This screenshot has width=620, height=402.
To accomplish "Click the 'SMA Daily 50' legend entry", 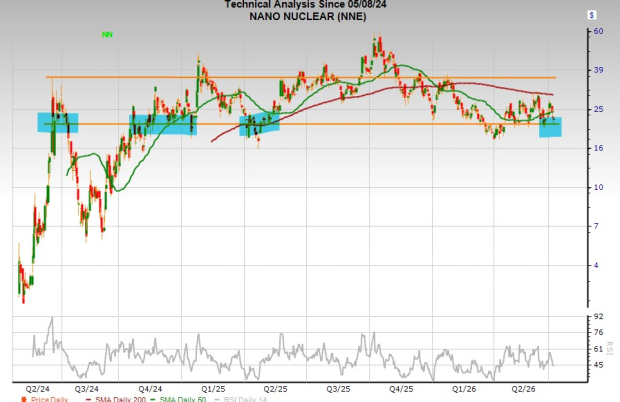I will coord(178,399).
